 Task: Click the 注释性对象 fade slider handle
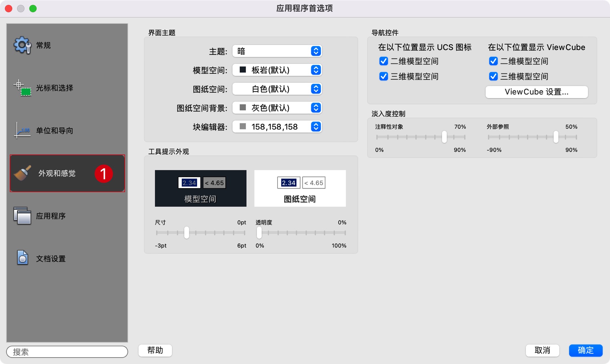click(444, 137)
